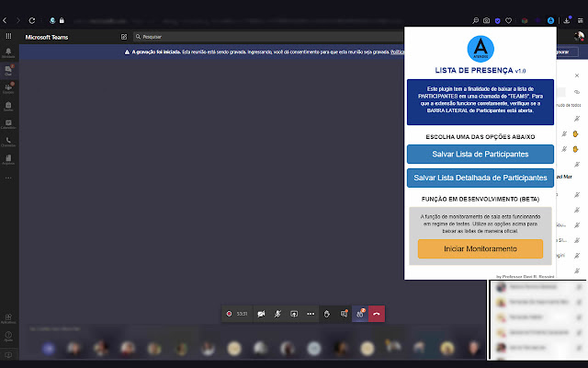
Task: Click the Attendee logo in the plugin popup
Action: 481,49
